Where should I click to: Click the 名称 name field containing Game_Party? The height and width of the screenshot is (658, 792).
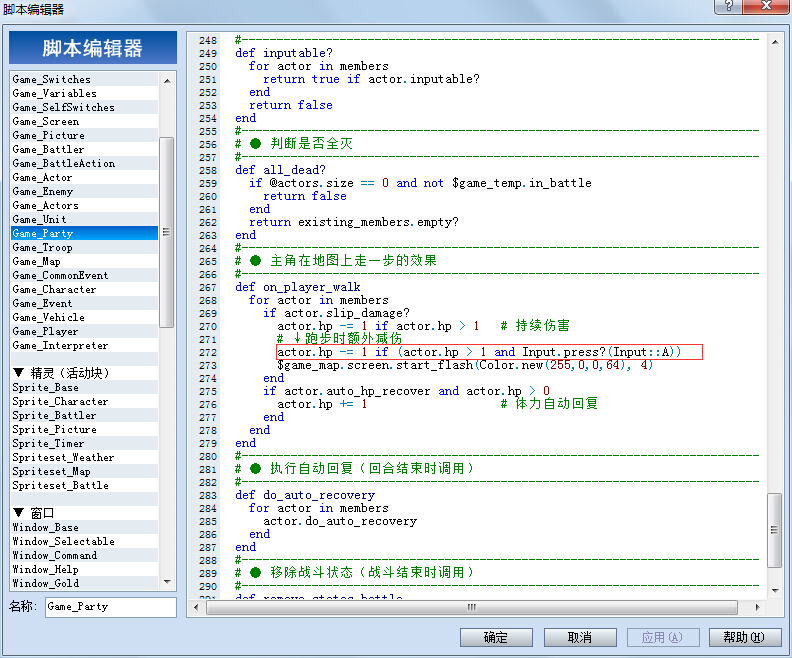[x=111, y=606]
